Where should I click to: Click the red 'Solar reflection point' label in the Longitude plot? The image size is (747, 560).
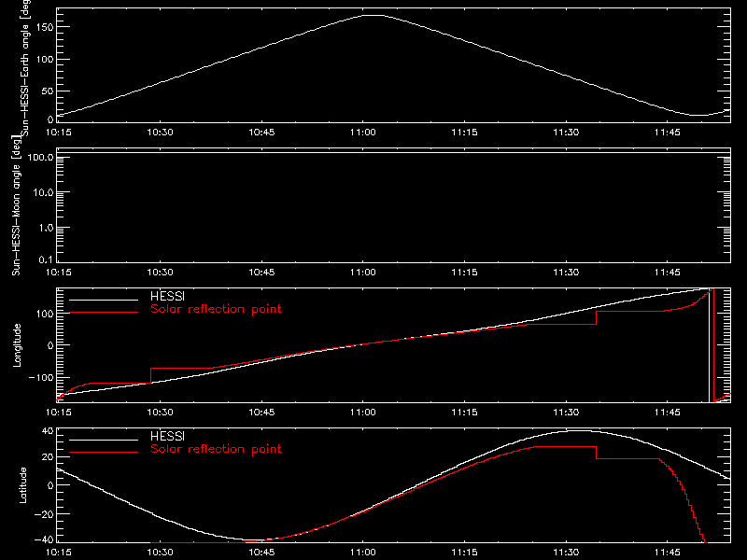point(216,309)
